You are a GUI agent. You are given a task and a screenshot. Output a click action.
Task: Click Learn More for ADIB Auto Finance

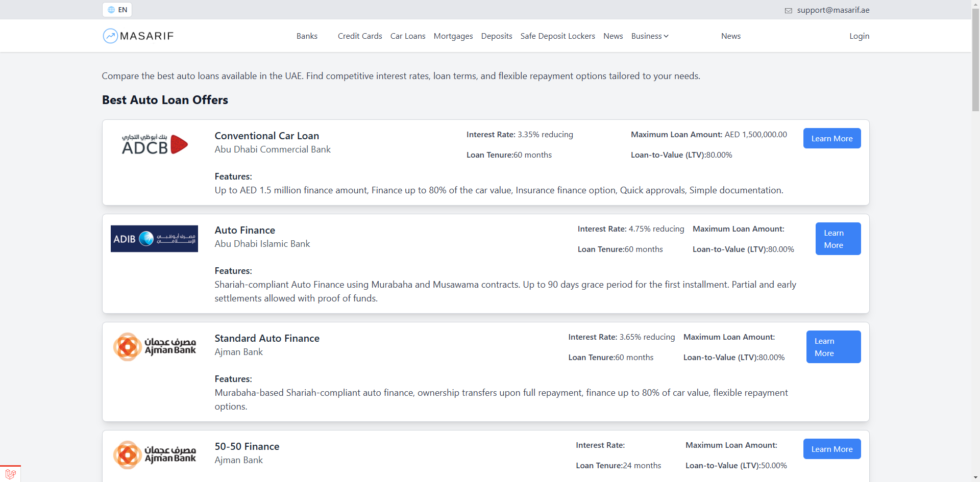click(x=838, y=239)
